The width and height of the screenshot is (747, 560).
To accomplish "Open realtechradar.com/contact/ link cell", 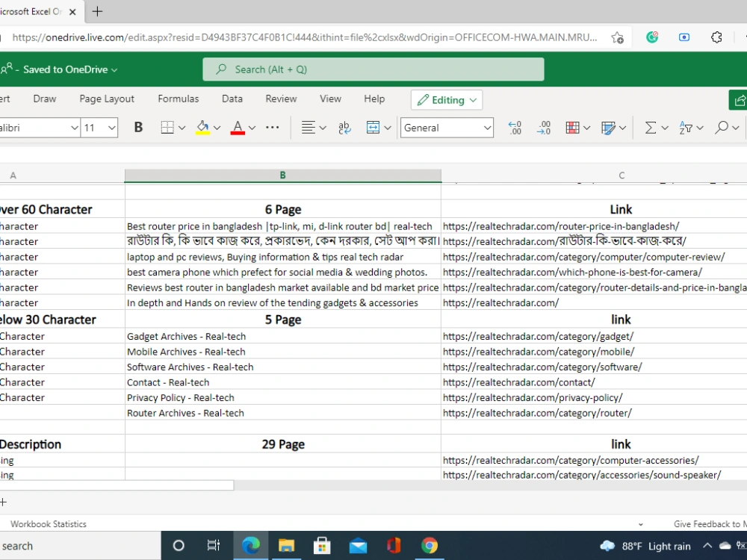I will pyautogui.click(x=594, y=382).
